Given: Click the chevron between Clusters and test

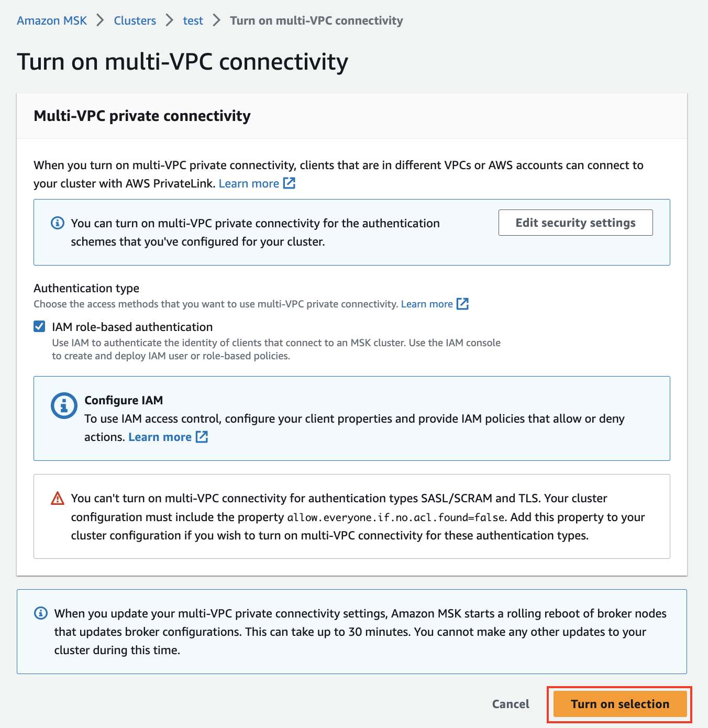Looking at the screenshot, I should tap(169, 20).
